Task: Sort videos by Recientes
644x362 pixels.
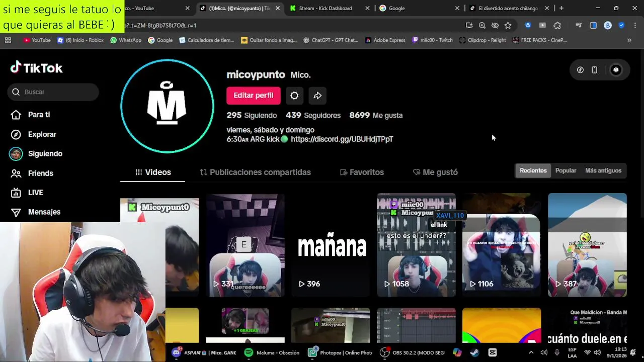Action: pos(533,170)
